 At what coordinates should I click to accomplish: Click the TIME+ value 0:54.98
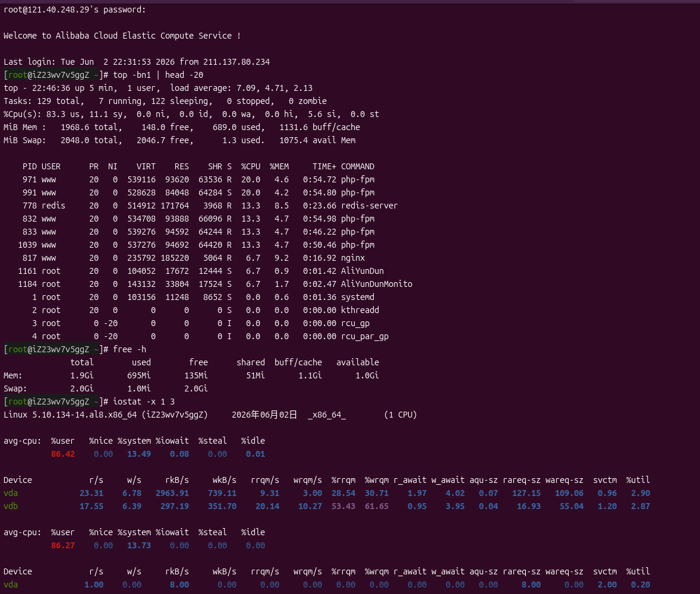(x=320, y=219)
